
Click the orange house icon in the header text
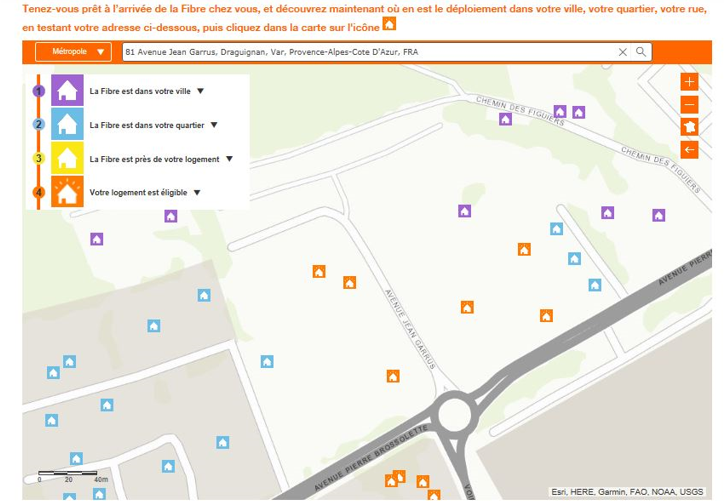(x=389, y=24)
